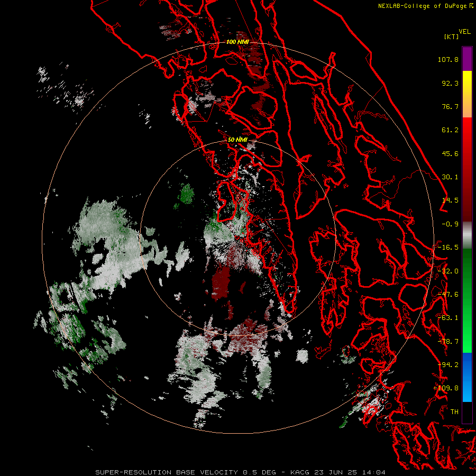476x476 pixels.
Task: Click the blue segment of velocity color bar
Action: click(467, 377)
